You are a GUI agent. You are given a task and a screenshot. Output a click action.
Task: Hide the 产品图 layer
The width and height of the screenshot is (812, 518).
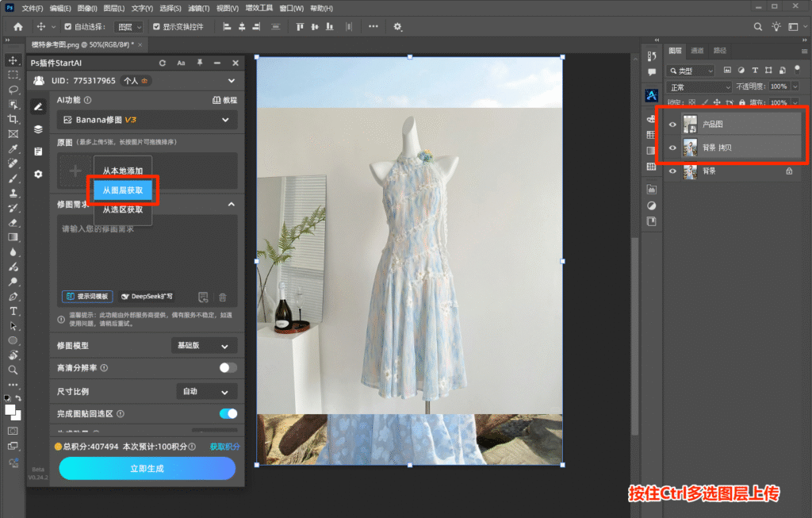click(x=672, y=125)
